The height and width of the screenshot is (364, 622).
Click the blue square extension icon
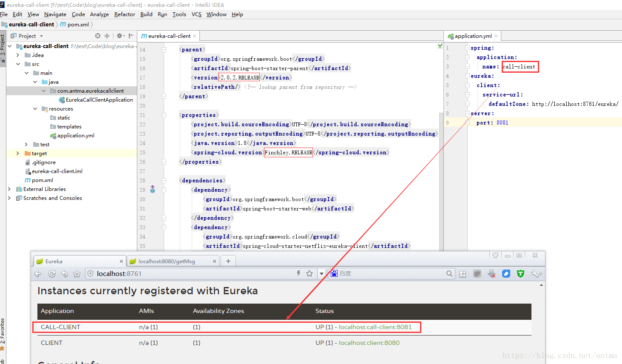click(506, 274)
